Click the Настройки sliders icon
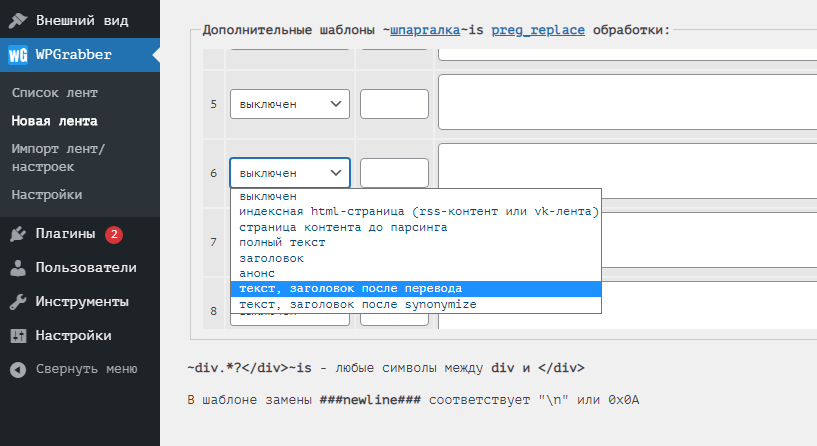Screen dimensions: 817x446 (18, 336)
